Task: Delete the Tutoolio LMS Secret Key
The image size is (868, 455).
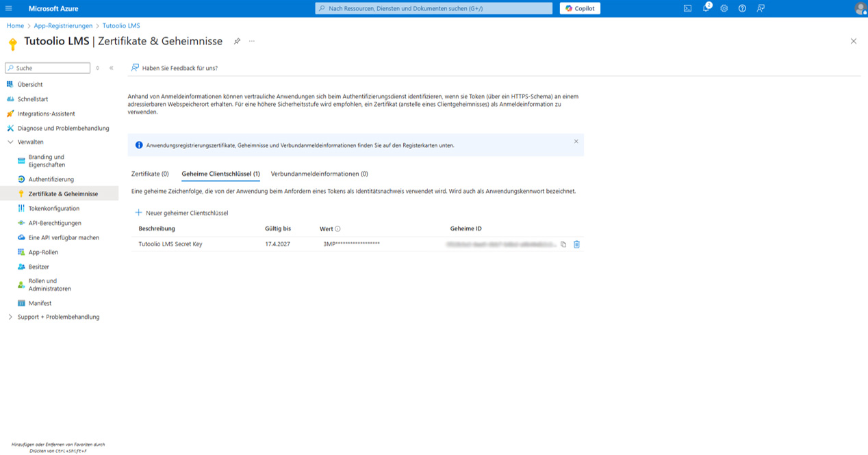Action: point(576,244)
